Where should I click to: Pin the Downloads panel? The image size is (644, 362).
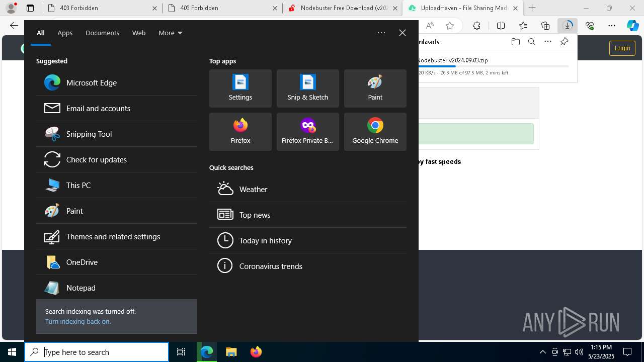tap(564, 42)
